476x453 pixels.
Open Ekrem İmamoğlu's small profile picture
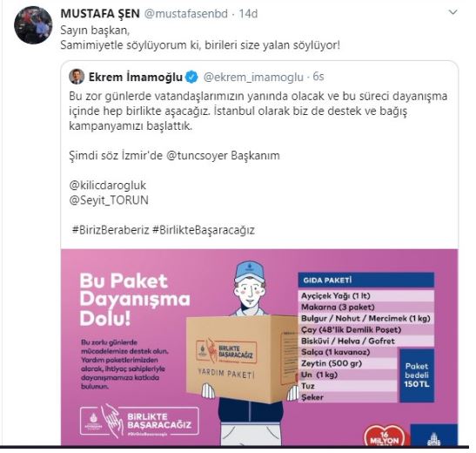77,77
